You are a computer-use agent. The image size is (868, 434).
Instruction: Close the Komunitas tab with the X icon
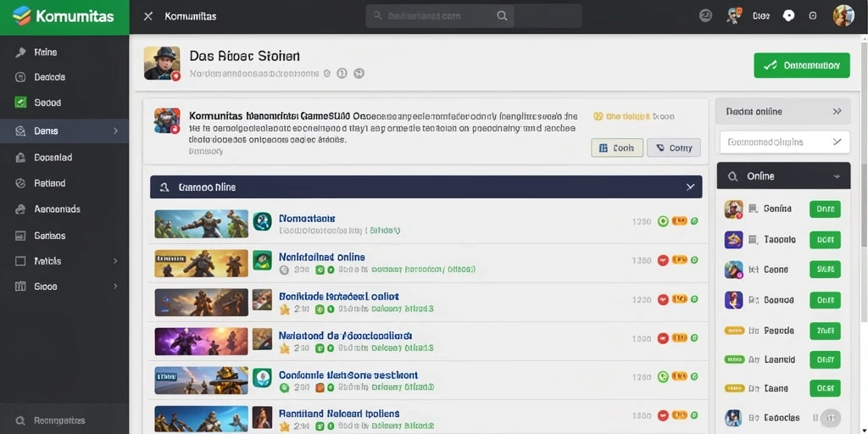[147, 17]
